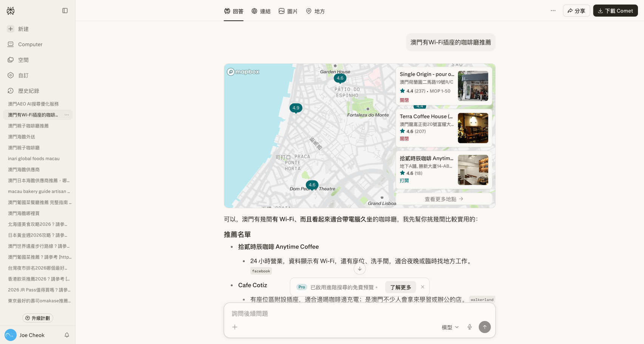Click 下載 Comet download button
This screenshot has width=644, height=344.
click(x=615, y=11)
